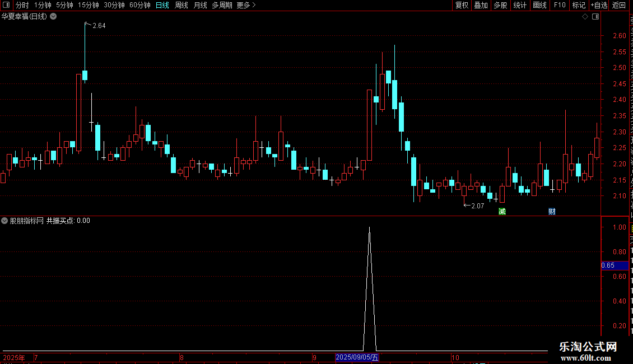
Task: Select the 1分钟 period
Action: [x=43, y=5]
